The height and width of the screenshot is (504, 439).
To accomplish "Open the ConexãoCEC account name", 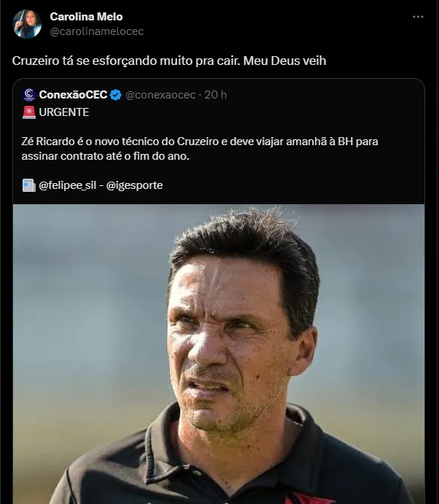I will pyautogui.click(x=73, y=95).
